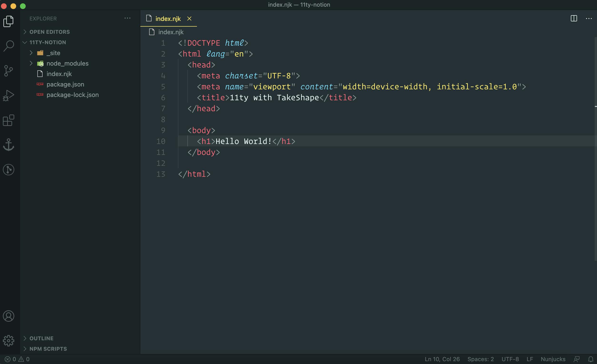Click the file icon in index.njk tab
This screenshot has width=597, height=364.
pos(149,18)
